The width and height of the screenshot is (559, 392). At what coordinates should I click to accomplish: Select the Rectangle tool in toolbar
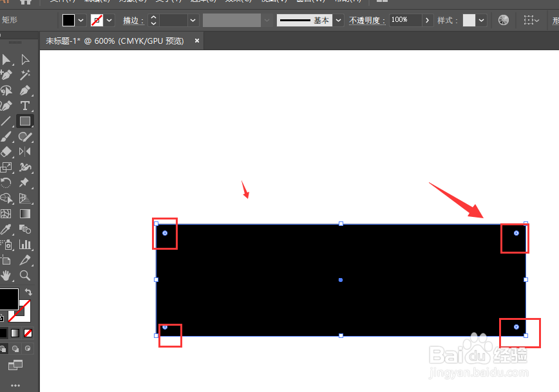pyautogui.click(x=25, y=122)
